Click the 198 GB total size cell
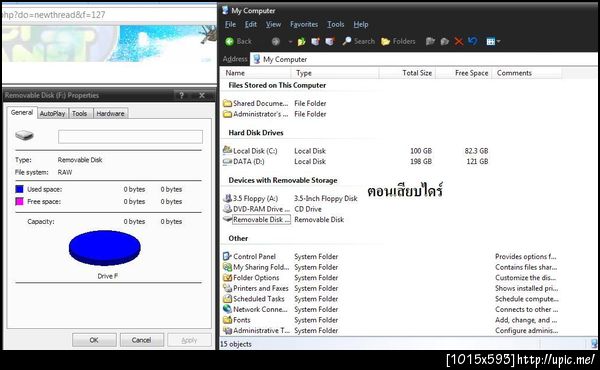Image resolution: width=600 pixels, height=370 pixels. tap(421, 161)
